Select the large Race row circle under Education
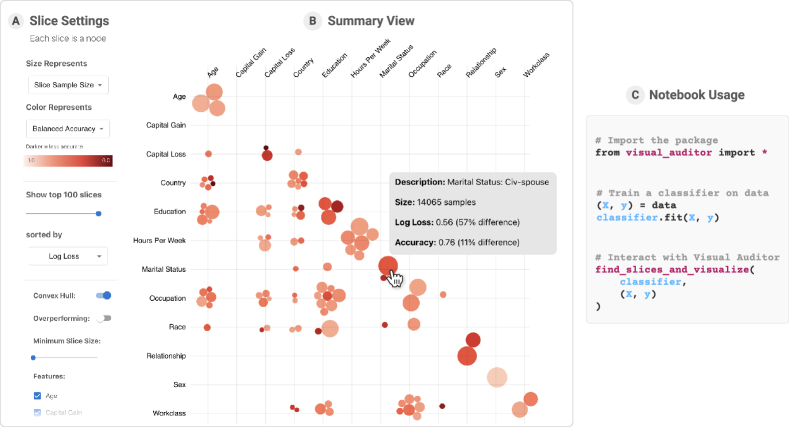This screenshot has width=789, height=427. [x=329, y=328]
